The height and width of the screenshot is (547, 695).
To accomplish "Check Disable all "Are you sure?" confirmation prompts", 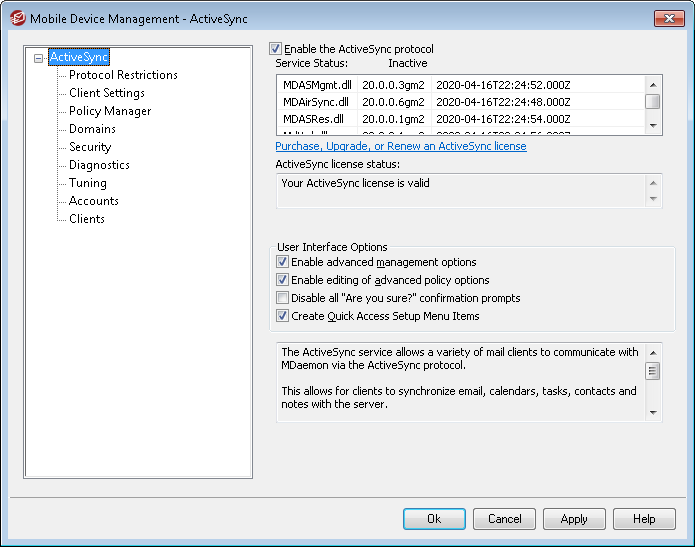I will pyautogui.click(x=282, y=297).
